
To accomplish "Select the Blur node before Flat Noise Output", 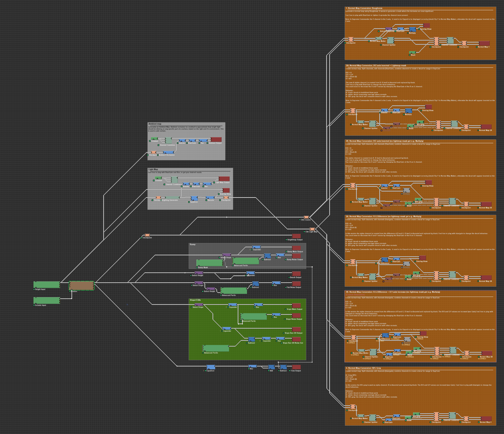I will tap(276, 283).
